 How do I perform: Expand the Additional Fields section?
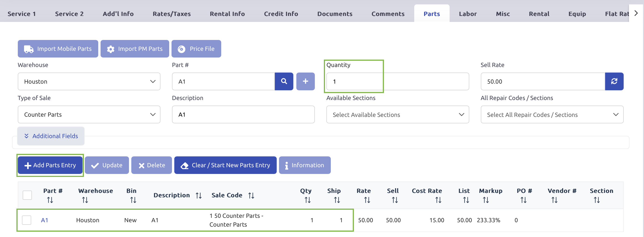pyautogui.click(x=51, y=136)
